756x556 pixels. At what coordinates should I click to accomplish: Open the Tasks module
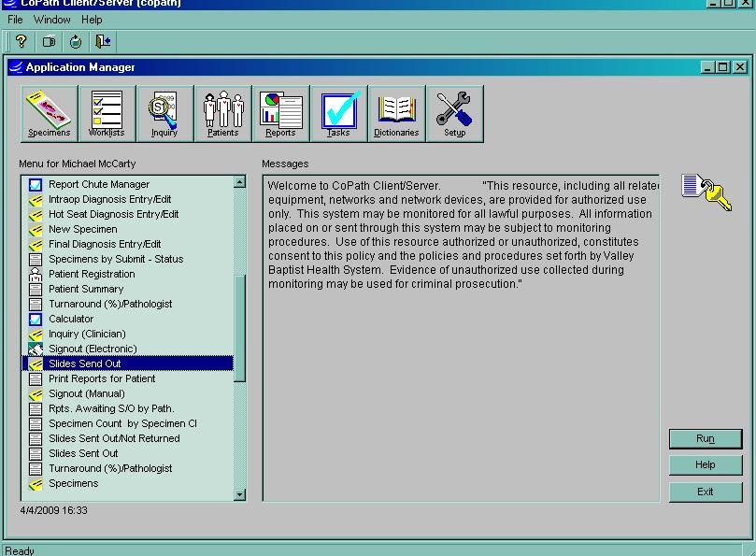click(338, 112)
